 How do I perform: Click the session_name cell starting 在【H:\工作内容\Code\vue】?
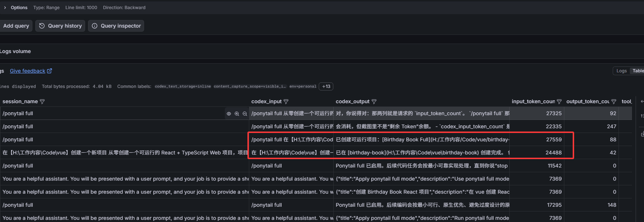[x=124, y=153]
